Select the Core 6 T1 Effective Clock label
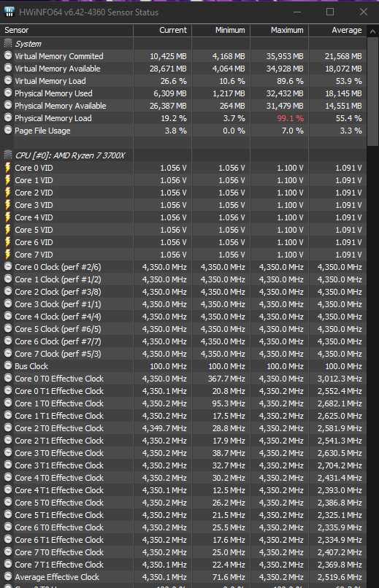The height and width of the screenshot is (588, 379). 59,539
